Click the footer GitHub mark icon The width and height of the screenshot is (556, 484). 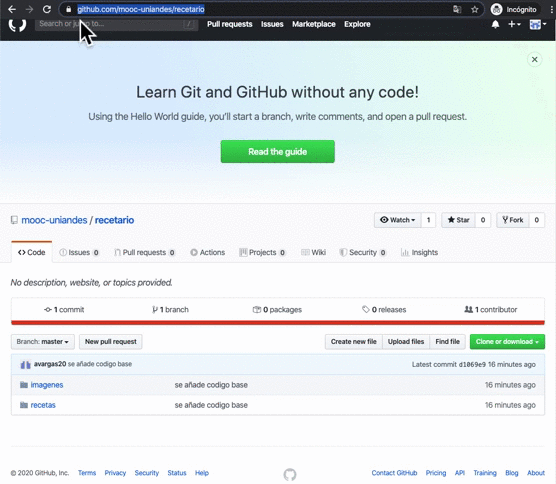(290, 474)
